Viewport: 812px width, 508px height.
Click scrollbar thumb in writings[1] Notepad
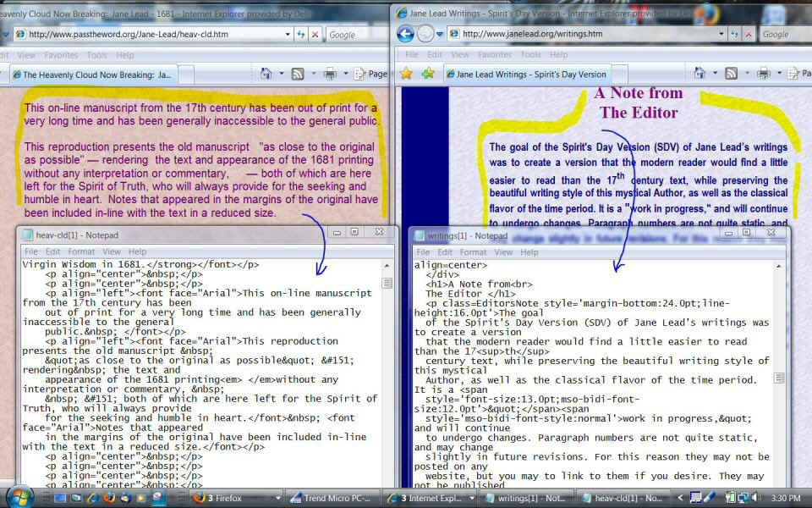(779, 378)
